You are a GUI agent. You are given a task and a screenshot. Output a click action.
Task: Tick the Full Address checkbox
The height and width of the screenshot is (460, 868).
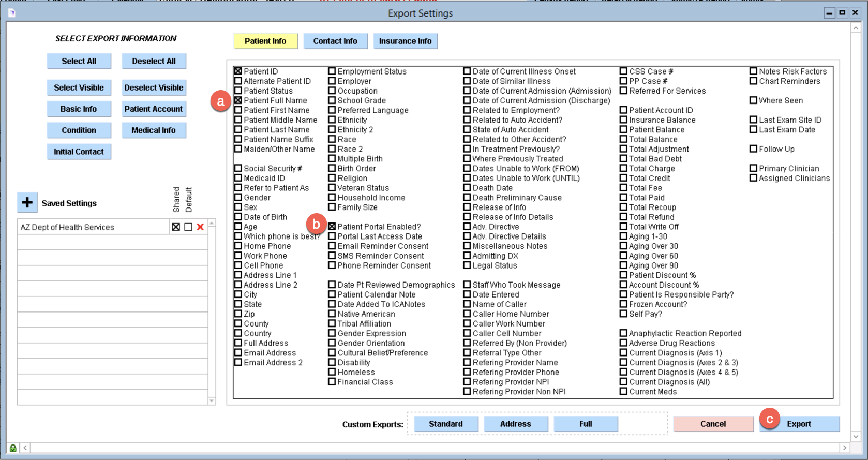pyautogui.click(x=238, y=343)
